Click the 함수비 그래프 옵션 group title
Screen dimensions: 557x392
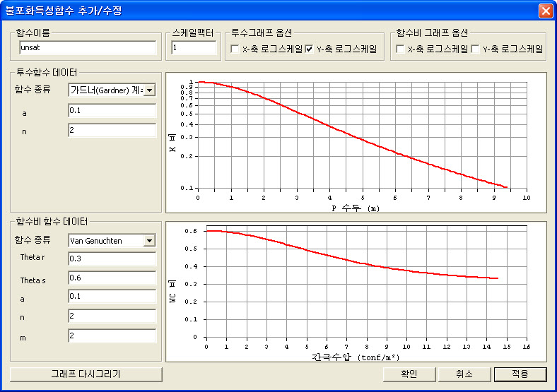433,33
